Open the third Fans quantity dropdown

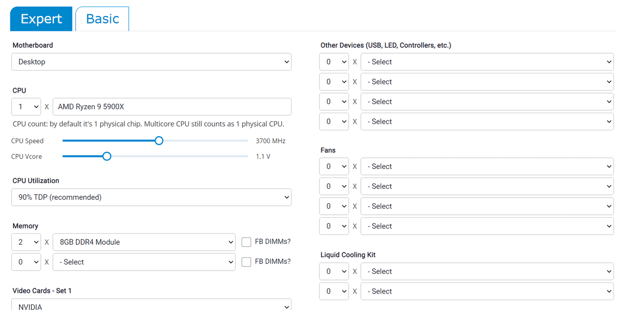[x=334, y=206]
